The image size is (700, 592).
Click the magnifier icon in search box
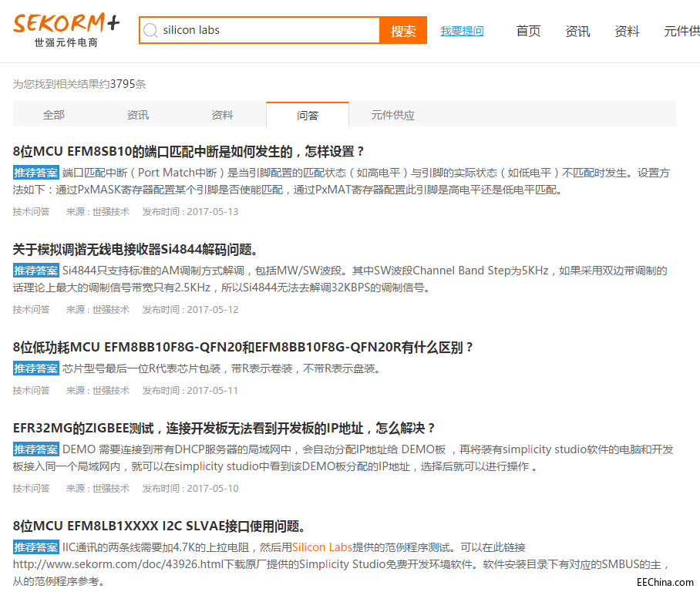tap(151, 30)
